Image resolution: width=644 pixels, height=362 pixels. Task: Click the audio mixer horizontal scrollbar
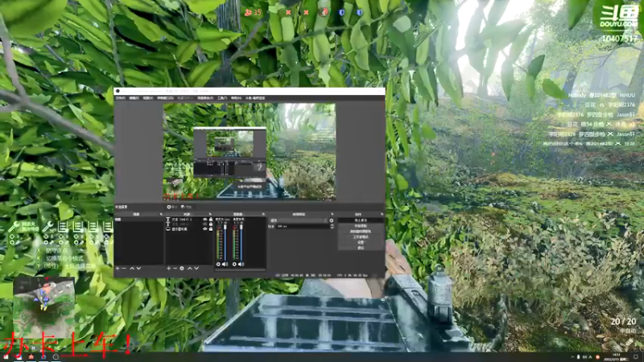click(240, 270)
